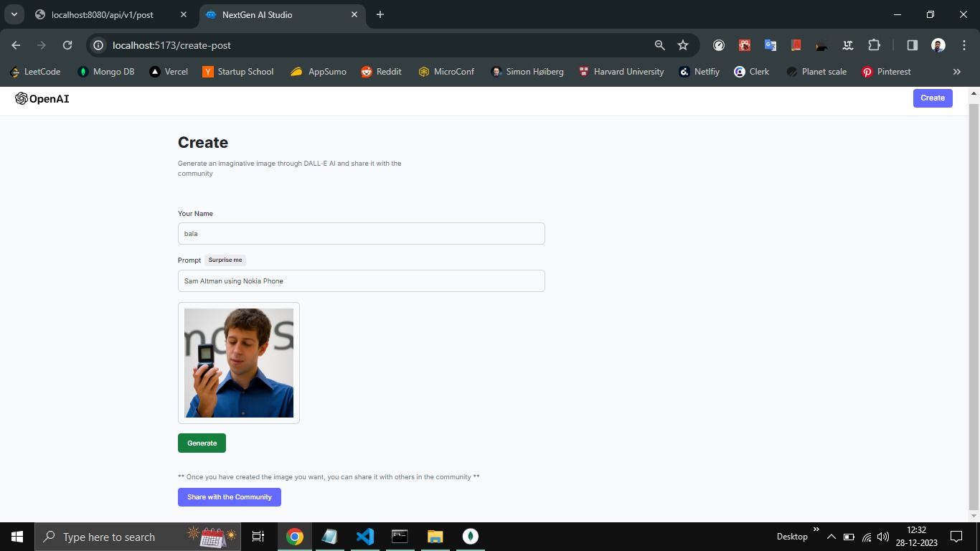Open the network Wi-Fi icon

(x=866, y=537)
